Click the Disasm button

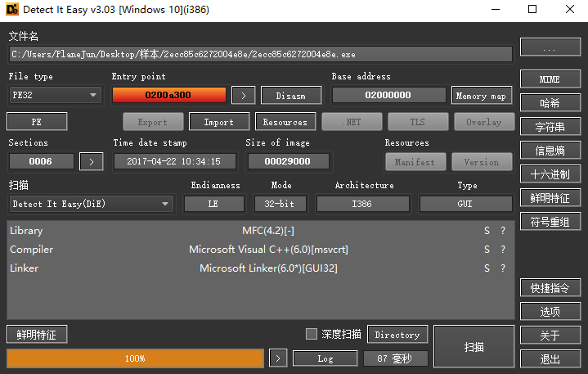coord(290,96)
